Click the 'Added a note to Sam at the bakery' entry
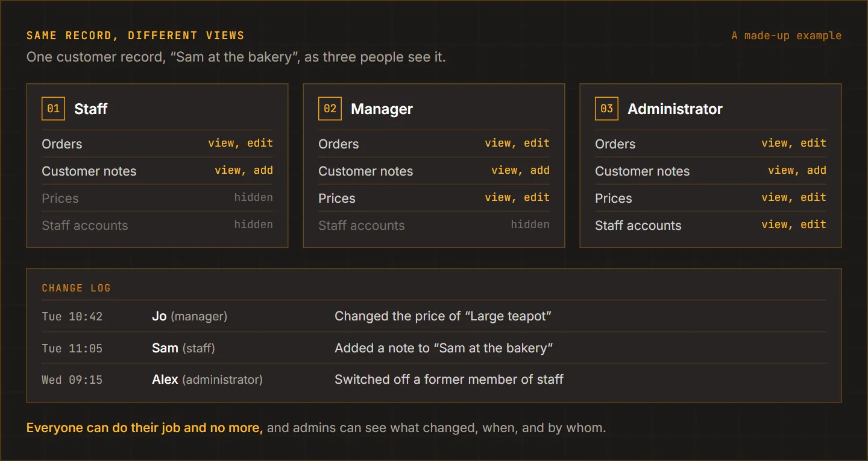868x461 pixels. point(444,348)
